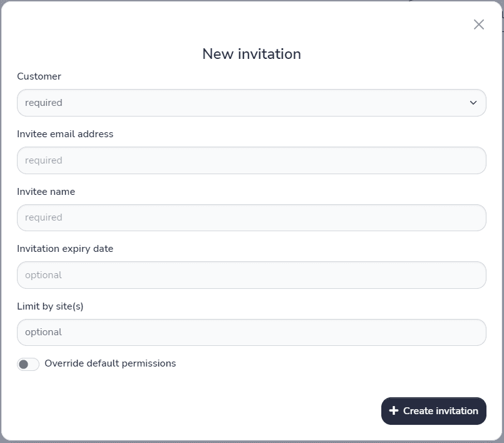The image size is (504, 443).
Task: Focus the Invitee email address field
Action: (x=250, y=160)
